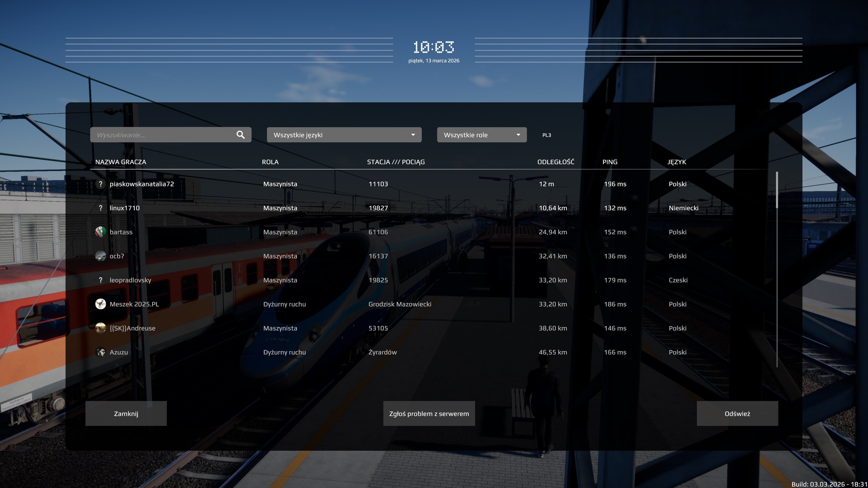868x488 pixels.
Task: Open the Wszystkie języki dropdown
Action: pos(344,135)
